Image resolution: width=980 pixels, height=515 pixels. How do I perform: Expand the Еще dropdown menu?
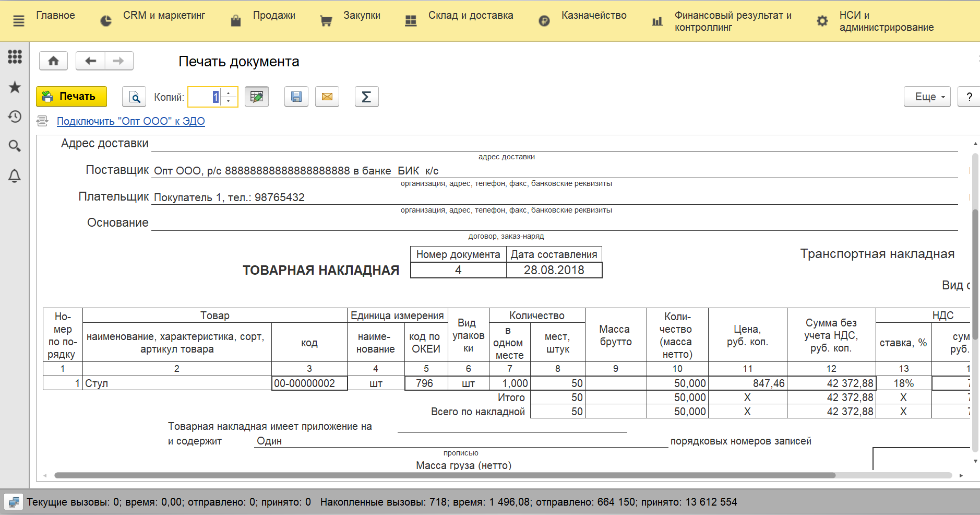tap(927, 97)
